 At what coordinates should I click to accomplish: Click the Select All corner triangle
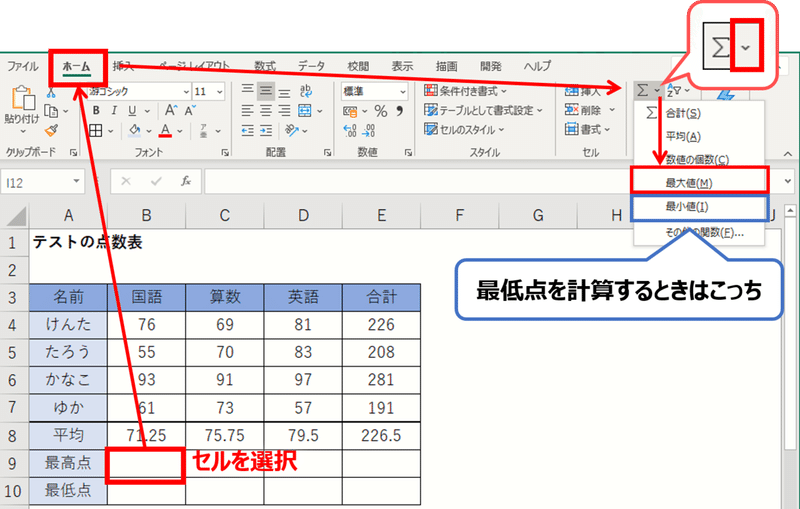coord(16,216)
